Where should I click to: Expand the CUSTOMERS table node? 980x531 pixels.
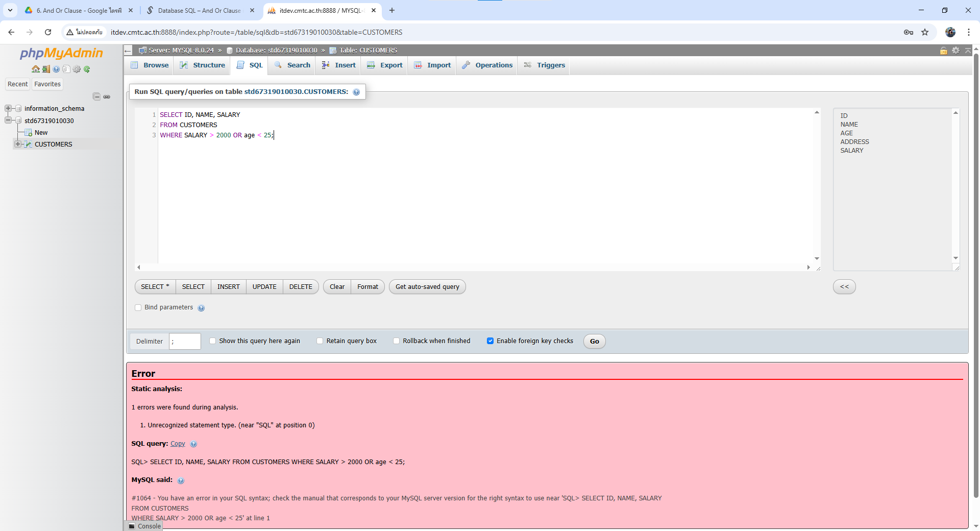(x=18, y=144)
